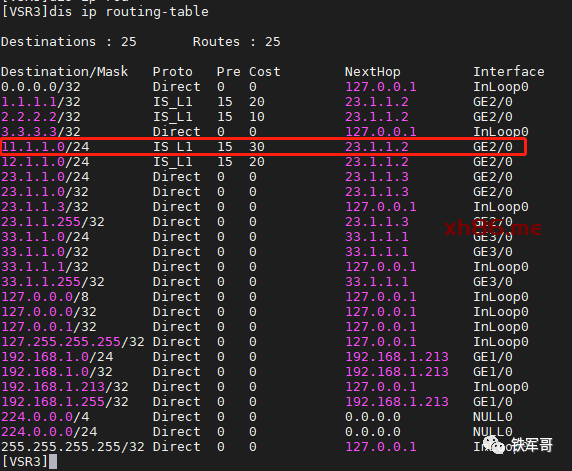Click interface InLoop0 in the 0.0.0.0/32 row
The height and width of the screenshot is (471, 572).
[x=501, y=87]
